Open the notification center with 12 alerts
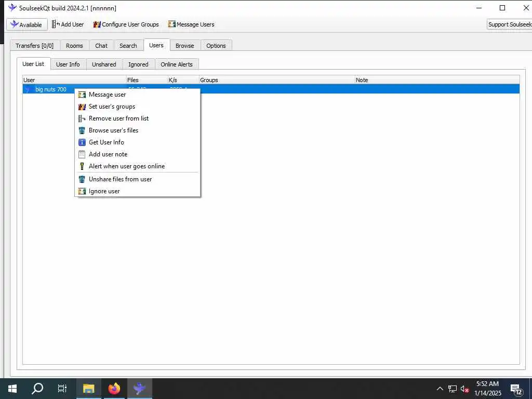This screenshot has width=532, height=399. point(516,390)
